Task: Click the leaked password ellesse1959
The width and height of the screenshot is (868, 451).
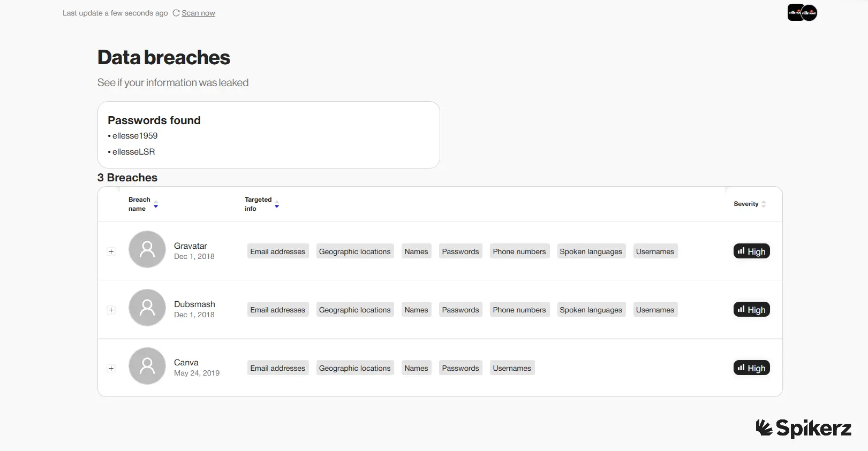Action: click(x=135, y=136)
